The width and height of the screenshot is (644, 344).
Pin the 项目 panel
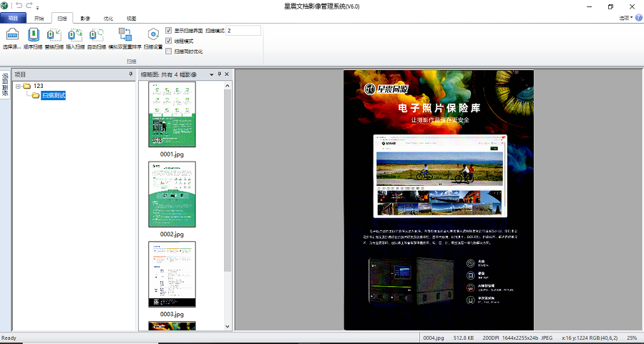coord(131,74)
